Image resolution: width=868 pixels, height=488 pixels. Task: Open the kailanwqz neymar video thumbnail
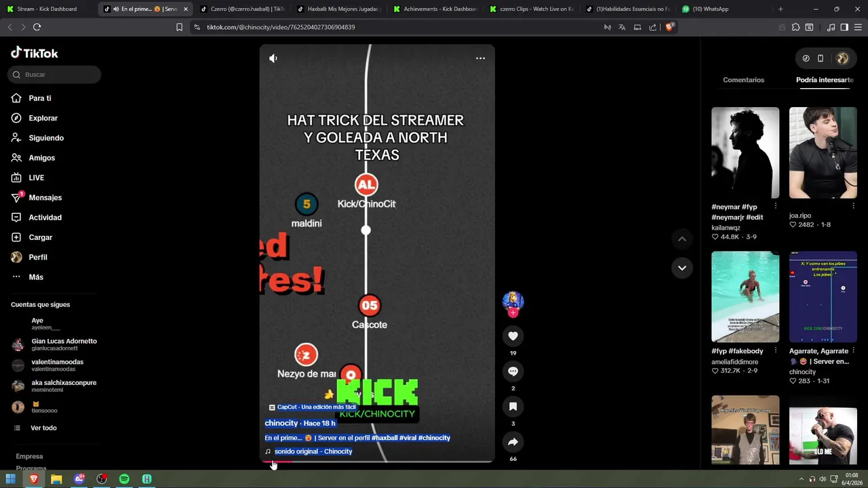(745, 152)
